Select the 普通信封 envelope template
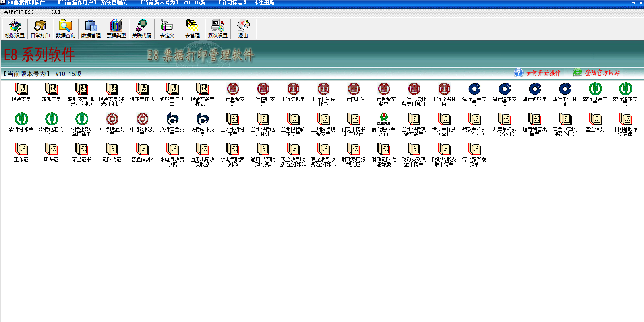 [x=595, y=122]
